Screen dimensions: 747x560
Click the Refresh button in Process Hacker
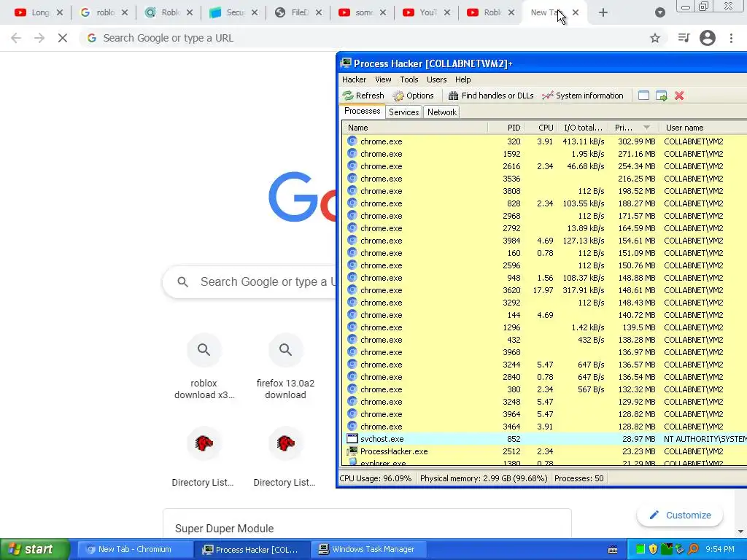click(x=363, y=96)
